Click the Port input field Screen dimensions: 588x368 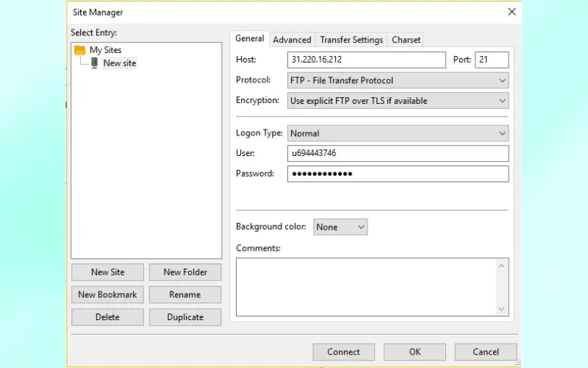492,60
